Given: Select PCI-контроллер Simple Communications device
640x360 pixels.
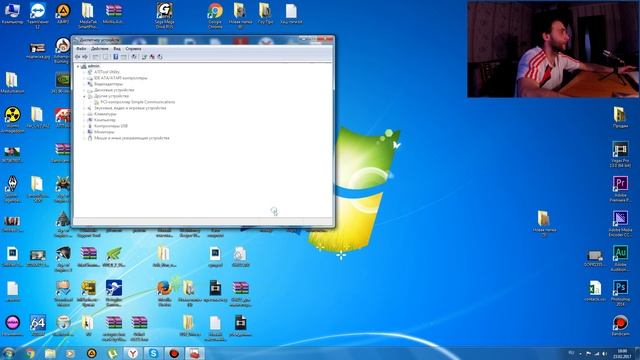Looking at the screenshot, I should [x=134, y=102].
